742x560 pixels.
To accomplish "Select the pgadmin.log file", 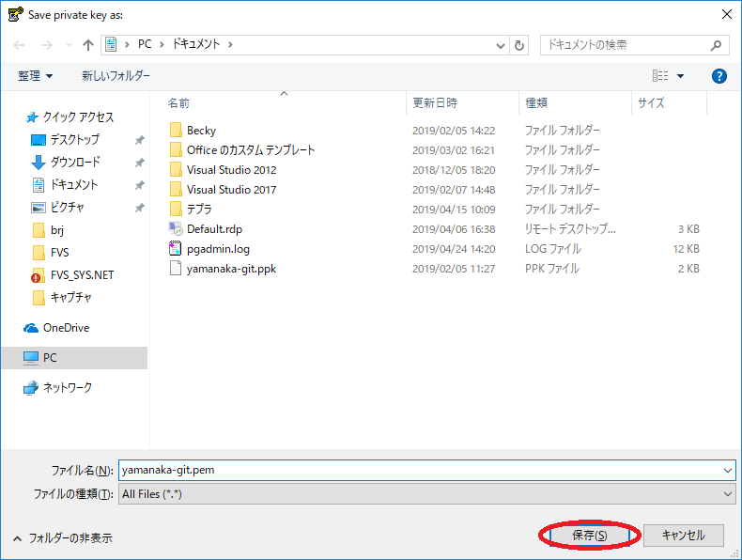I will point(218,249).
